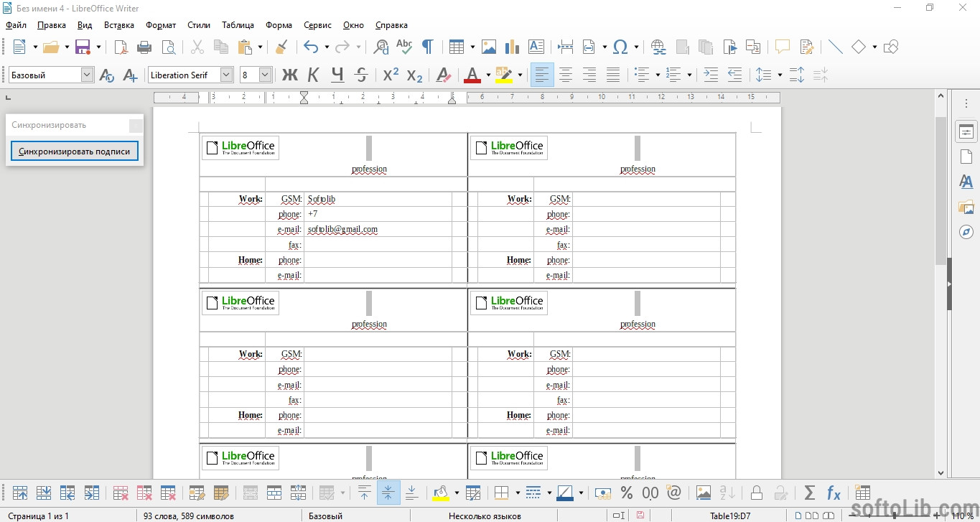
Task: Expand line spacing dropdown arrow
Action: coord(780,75)
